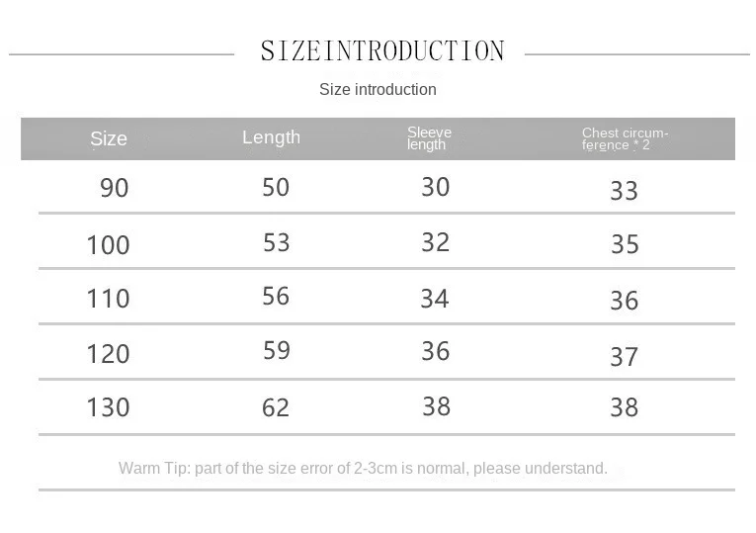
Task: Click length value 56 for size 110
Action: (276, 297)
